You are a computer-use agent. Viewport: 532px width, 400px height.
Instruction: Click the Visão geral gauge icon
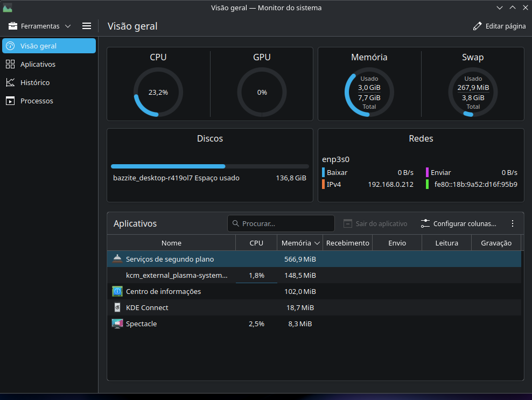click(x=10, y=46)
